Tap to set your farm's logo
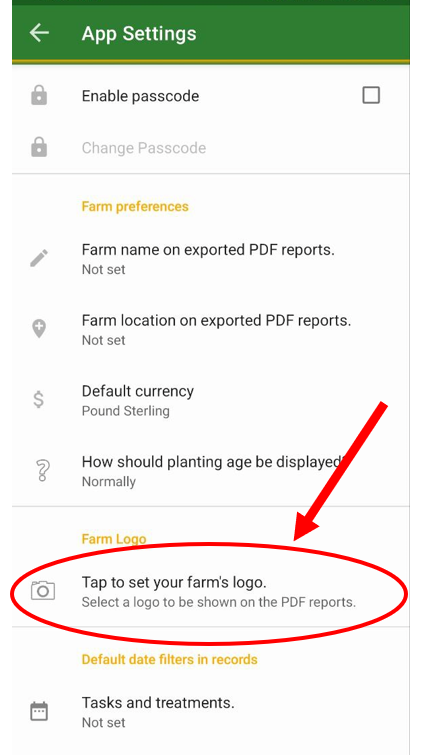Viewport: 424px width, 755px height. click(x=211, y=592)
